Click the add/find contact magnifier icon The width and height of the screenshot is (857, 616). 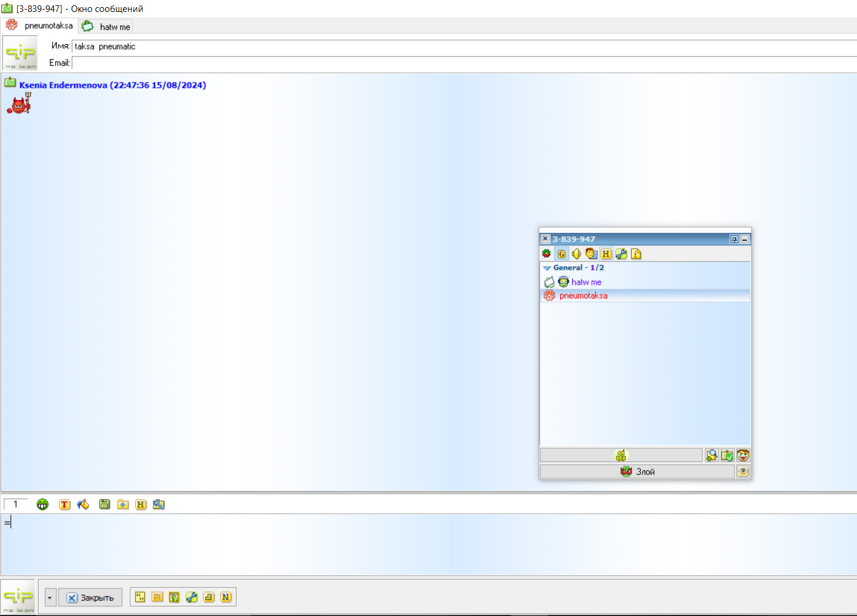(x=712, y=455)
